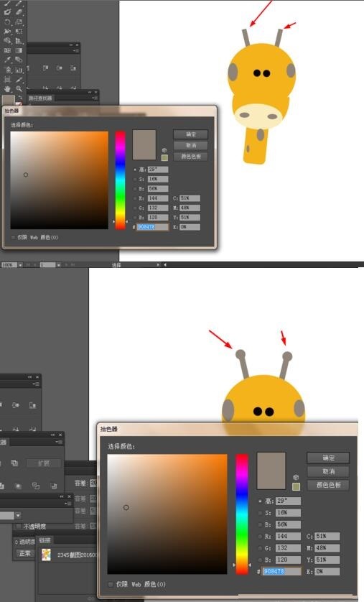Screen dimensions: 364x602
Task: Click the Minus Back pathfinder icon
Action: pyautogui.click(x=53, y=486)
